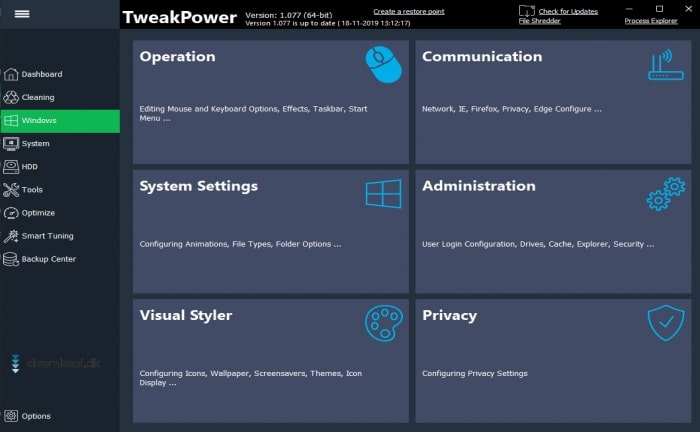Click 'User Login Configuration, Drives' description
The height and width of the screenshot is (432, 700).
tap(538, 244)
